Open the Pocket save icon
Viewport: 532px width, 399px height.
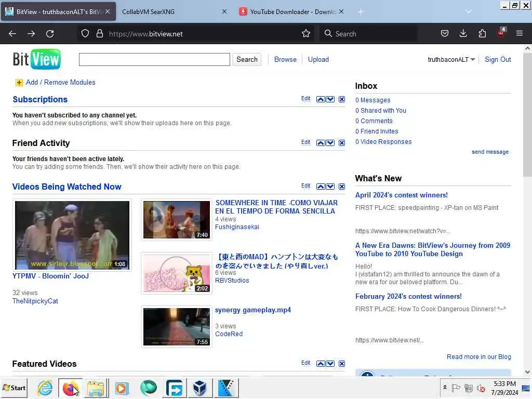[445, 34]
